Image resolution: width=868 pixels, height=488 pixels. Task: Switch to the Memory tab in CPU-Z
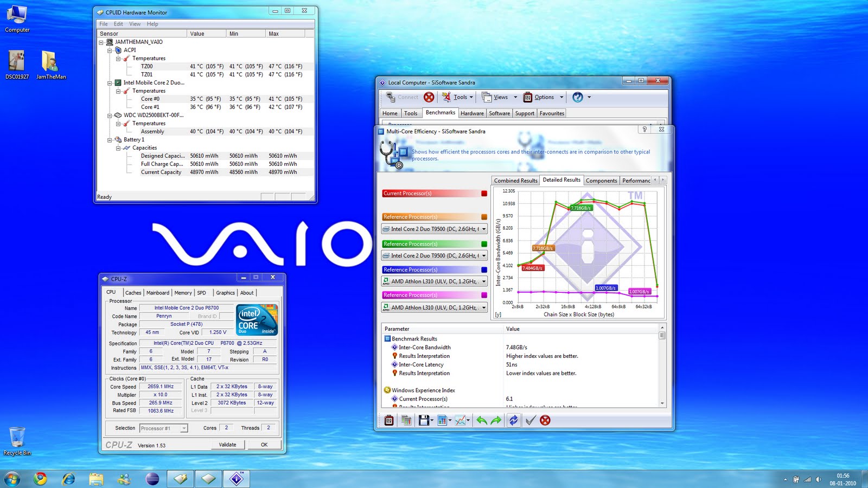183,293
